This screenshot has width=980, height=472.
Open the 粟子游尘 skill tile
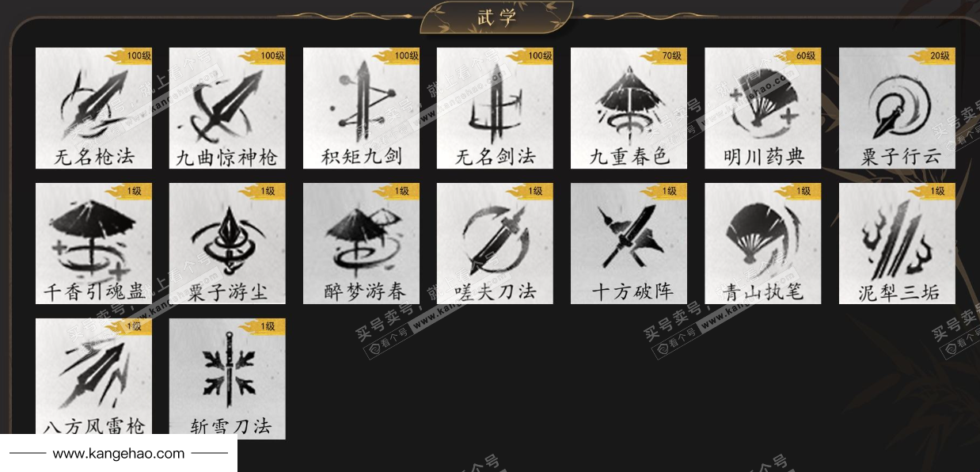(x=227, y=244)
